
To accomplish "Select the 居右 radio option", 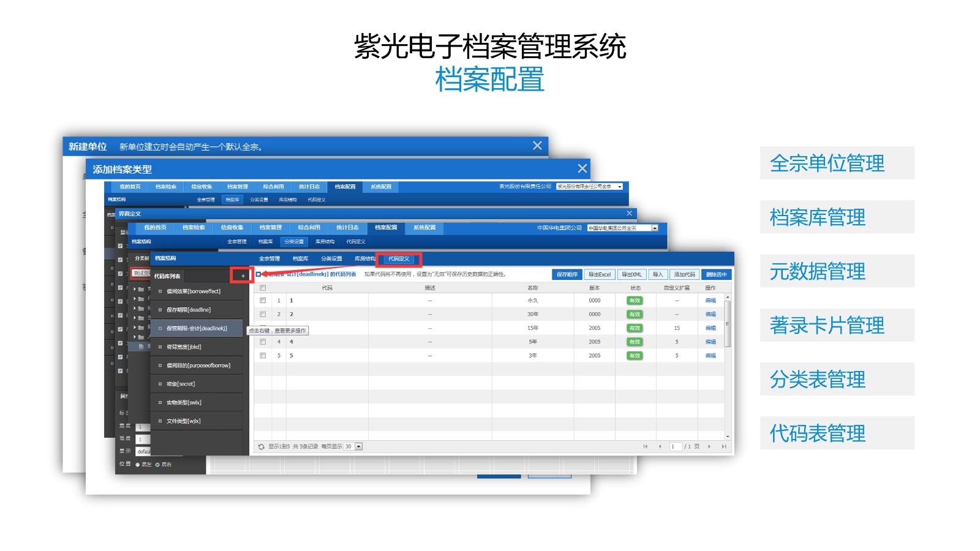I will 157,465.
